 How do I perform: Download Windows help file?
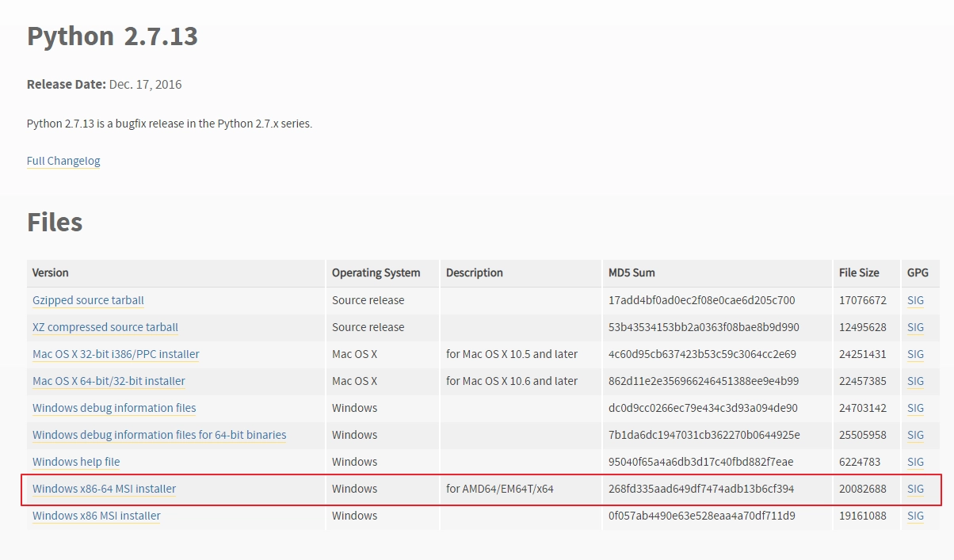tap(76, 462)
